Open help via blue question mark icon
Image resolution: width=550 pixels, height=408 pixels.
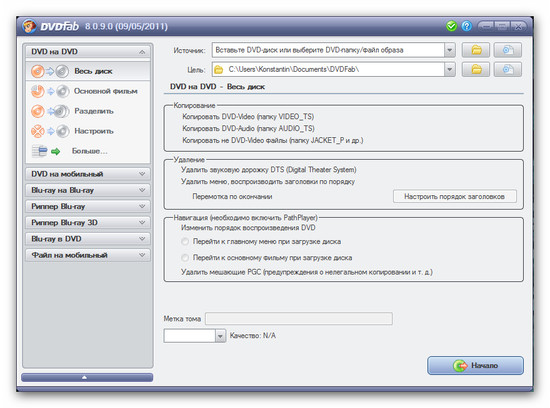(x=467, y=26)
